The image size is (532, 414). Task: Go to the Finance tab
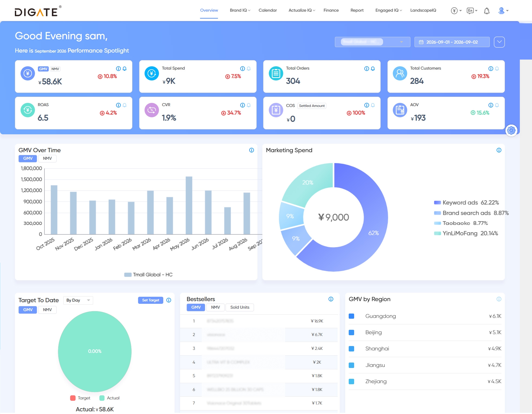[331, 10]
